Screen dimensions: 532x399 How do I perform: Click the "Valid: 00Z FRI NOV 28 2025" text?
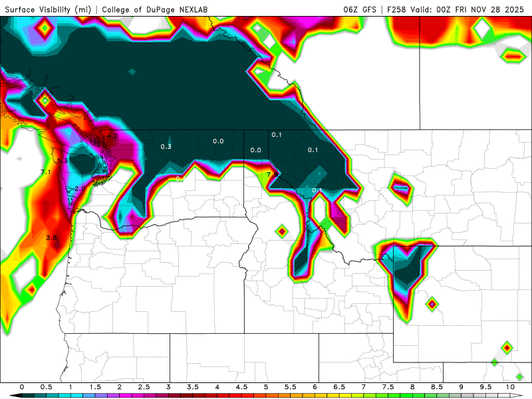click(467, 9)
